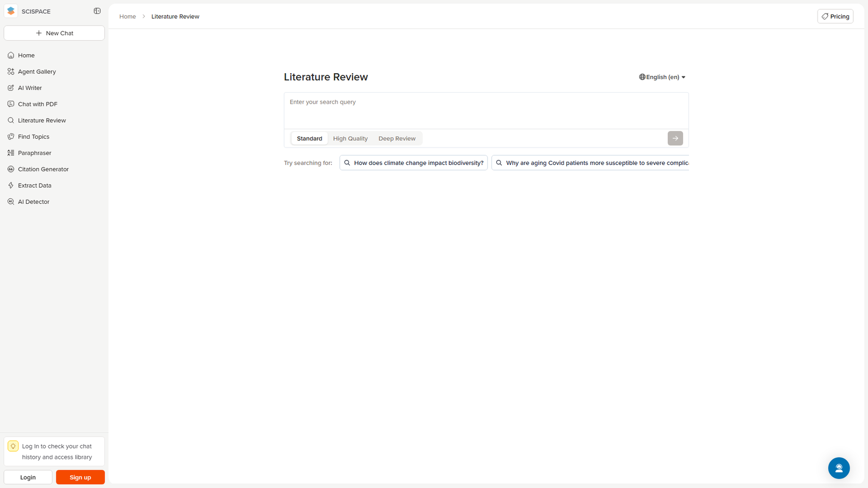Submit search with arrow button

click(x=675, y=138)
